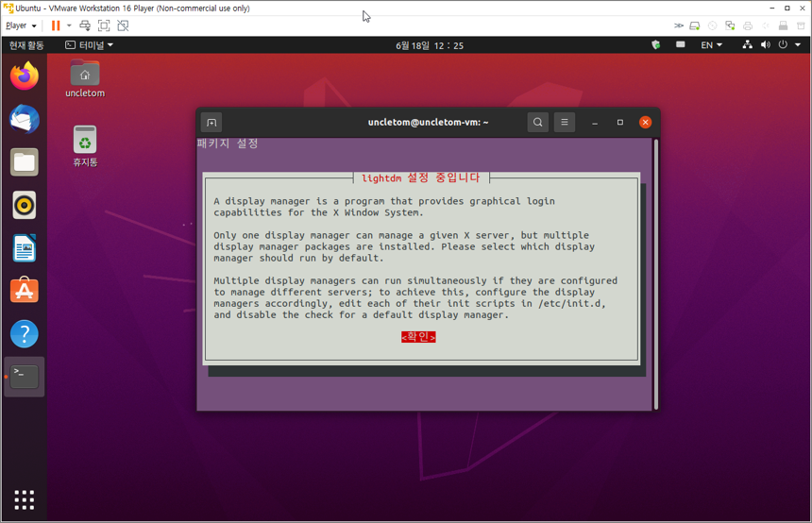The width and height of the screenshot is (812, 523).
Task: Open the Player dropdown menu in VMware
Action: (x=21, y=25)
